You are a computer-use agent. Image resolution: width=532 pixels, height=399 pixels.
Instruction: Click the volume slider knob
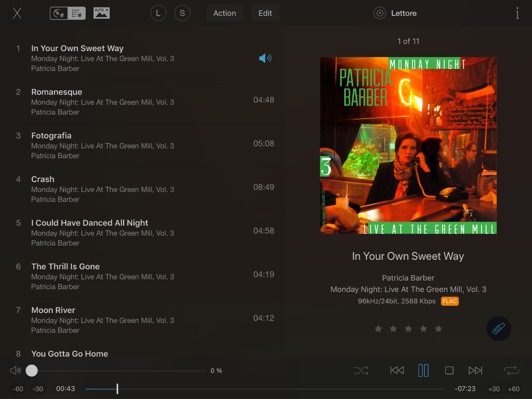coord(32,370)
